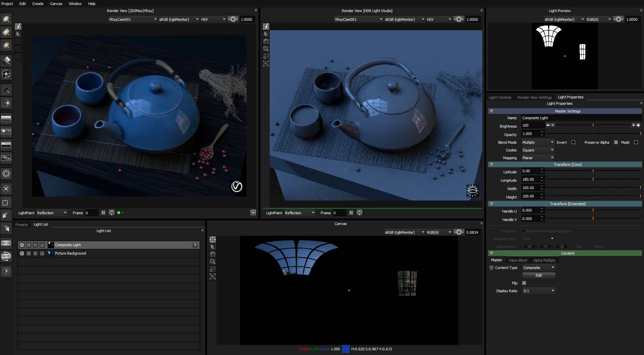Select the pan hand tool in the Canvas toolbar
The width and height of the screenshot is (644, 355).
(x=213, y=254)
